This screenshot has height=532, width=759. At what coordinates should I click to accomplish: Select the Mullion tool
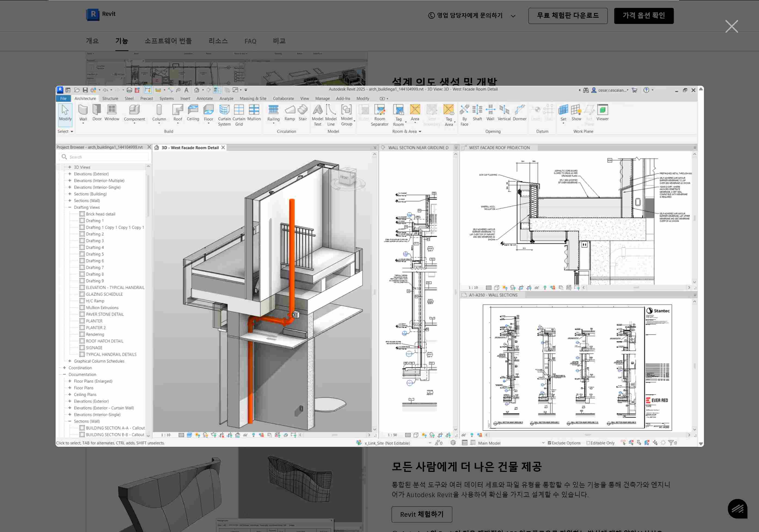[x=254, y=113]
